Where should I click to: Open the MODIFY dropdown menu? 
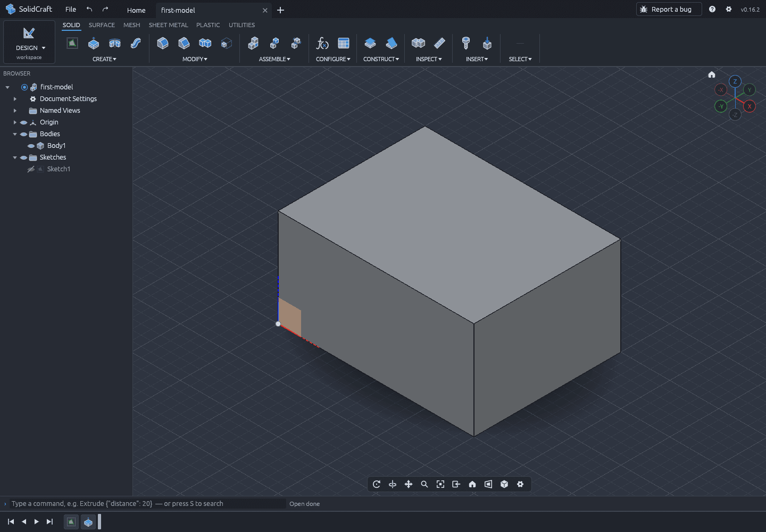pyautogui.click(x=195, y=59)
